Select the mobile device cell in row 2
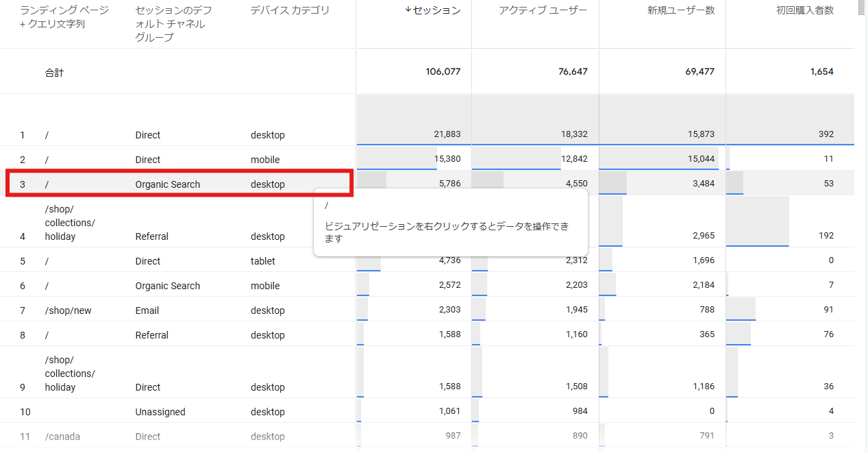This screenshot has width=868, height=453. pos(265,160)
